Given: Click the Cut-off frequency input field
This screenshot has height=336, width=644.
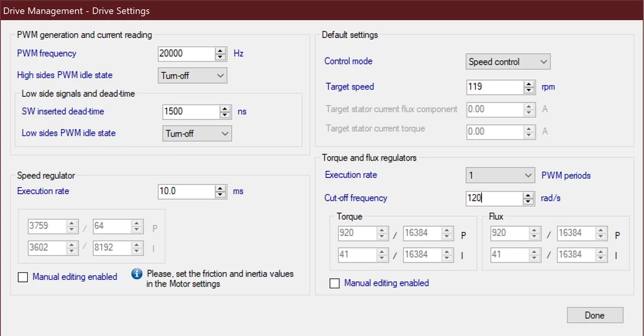Looking at the screenshot, I should 494,199.
